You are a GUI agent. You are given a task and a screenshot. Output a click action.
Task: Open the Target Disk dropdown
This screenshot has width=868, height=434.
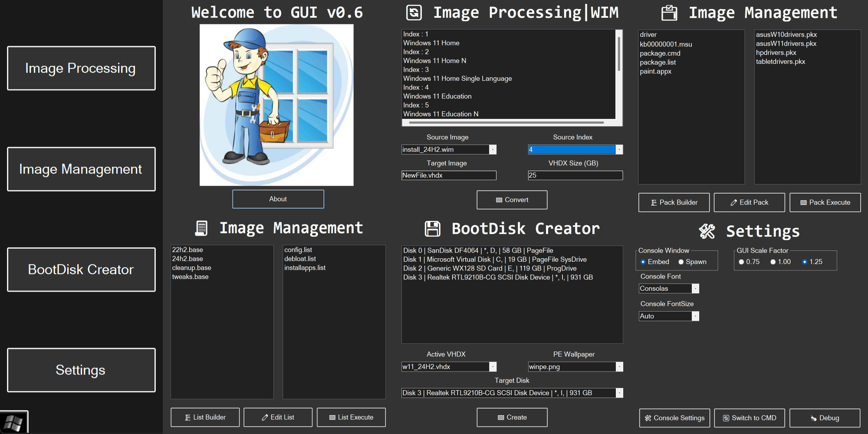619,393
